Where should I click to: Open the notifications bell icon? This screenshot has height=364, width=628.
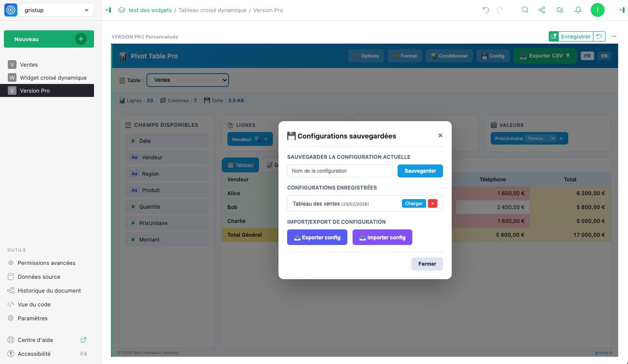[578, 10]
